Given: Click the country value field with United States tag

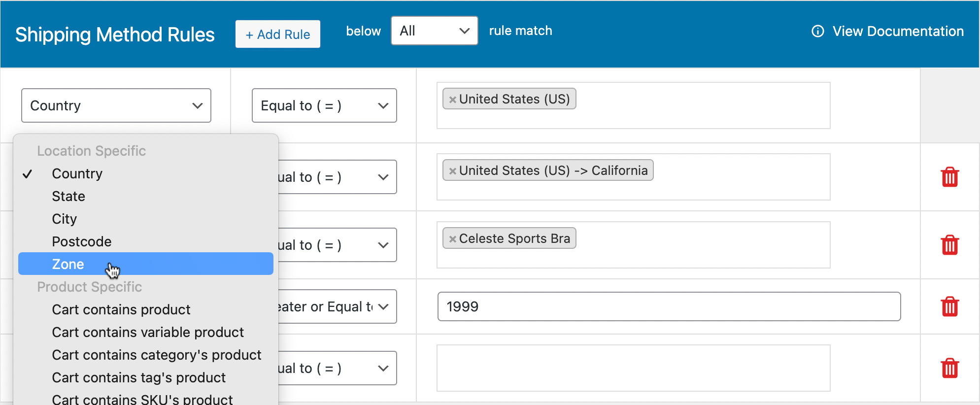Looking at the screenshot, I should point(634,105).
